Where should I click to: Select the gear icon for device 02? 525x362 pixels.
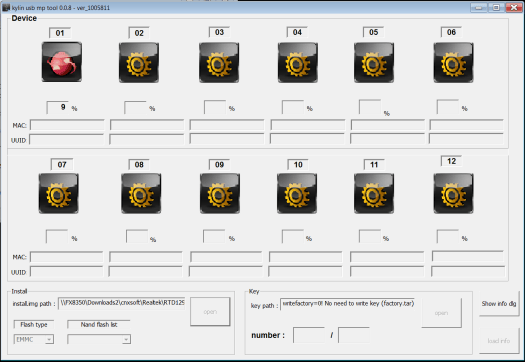click(139, 63)
